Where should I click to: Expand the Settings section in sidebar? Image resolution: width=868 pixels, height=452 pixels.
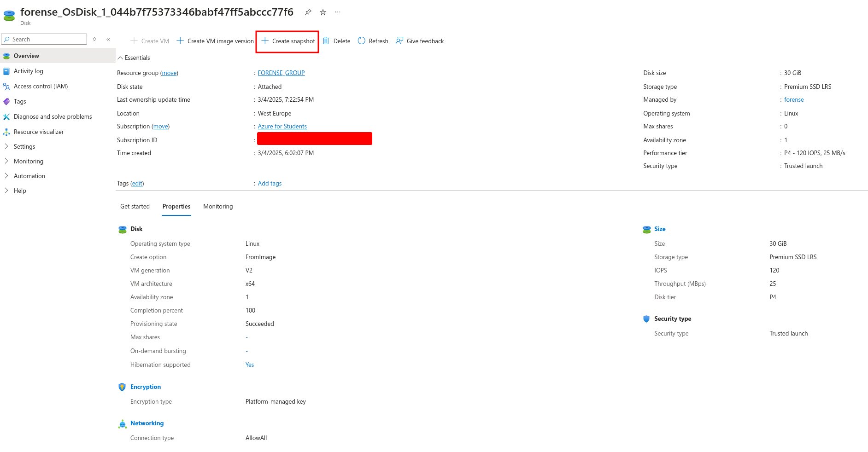[6, 146]
